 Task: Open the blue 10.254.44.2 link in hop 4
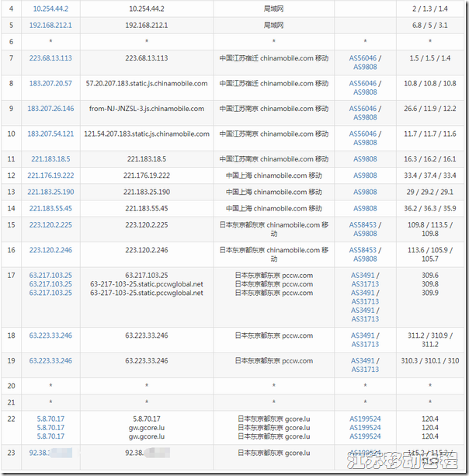pyautogui.click(x=50, y=9)
